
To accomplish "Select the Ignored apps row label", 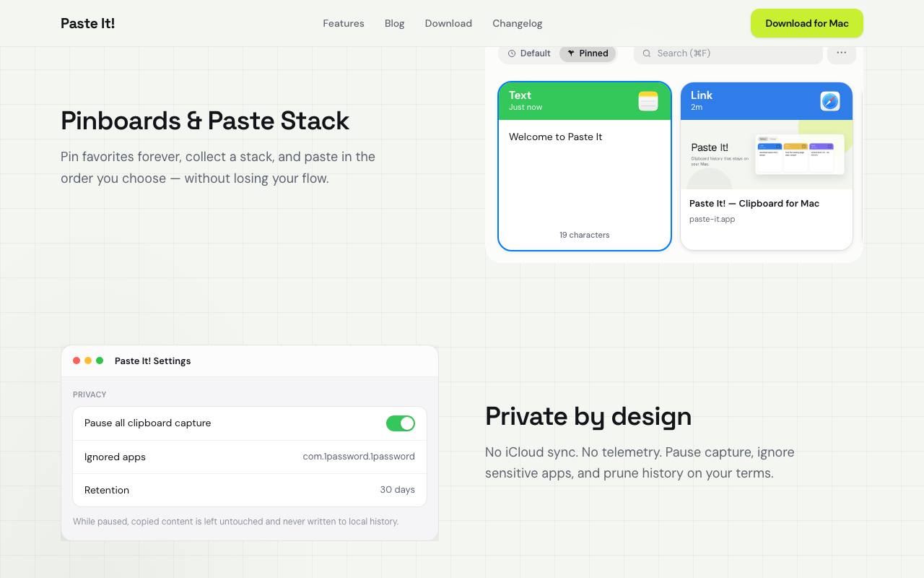I will tap(115, 457).
